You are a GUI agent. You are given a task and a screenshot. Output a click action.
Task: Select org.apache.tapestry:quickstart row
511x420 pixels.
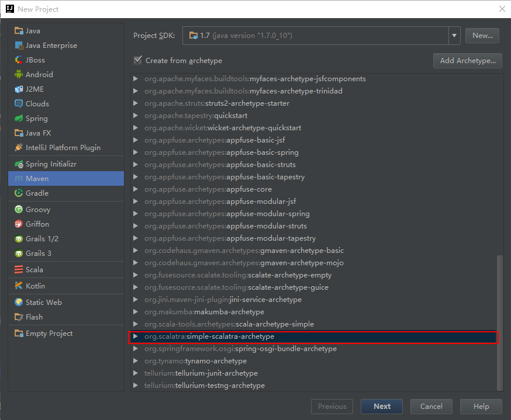click(314, 116)
